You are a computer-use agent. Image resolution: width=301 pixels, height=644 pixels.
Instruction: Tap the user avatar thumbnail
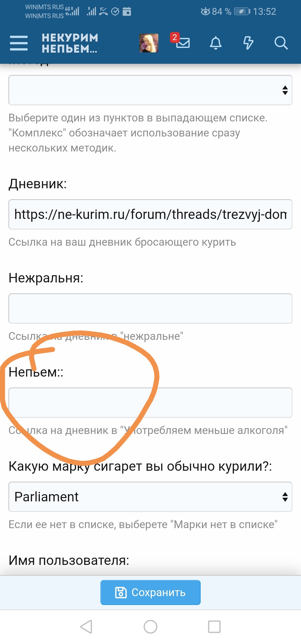[x=149, y=43]
